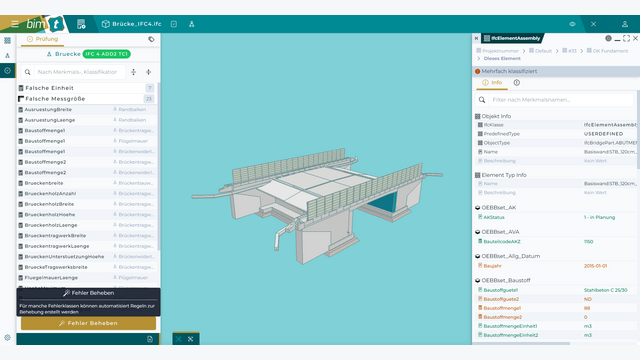The image size is (640, 360).
Task: Click the teal crossed-arrows viewer tool icon
Action: coord(179,339)
